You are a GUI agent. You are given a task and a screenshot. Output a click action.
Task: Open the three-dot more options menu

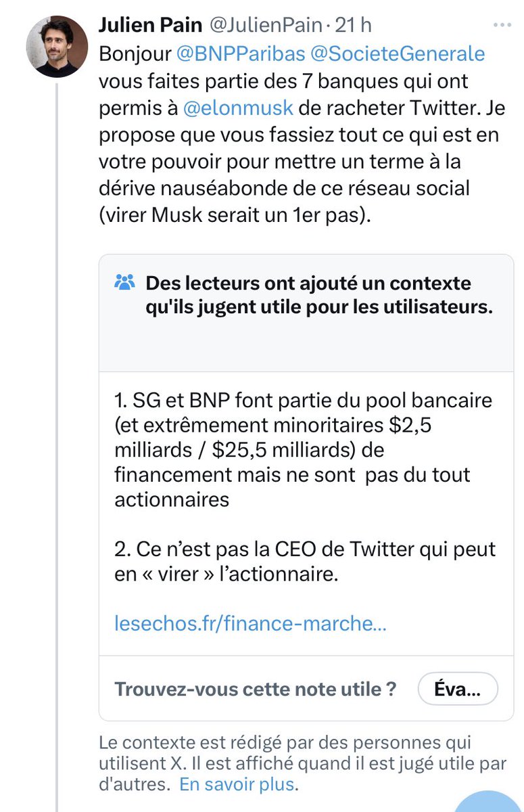click(x=502, y=26)
